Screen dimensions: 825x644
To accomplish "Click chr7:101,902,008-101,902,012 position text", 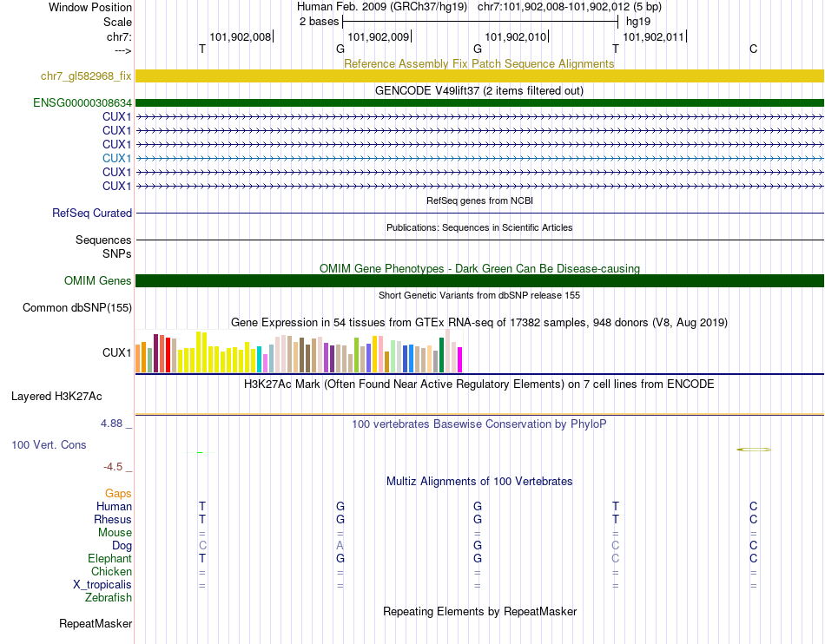I will (570, 7).
